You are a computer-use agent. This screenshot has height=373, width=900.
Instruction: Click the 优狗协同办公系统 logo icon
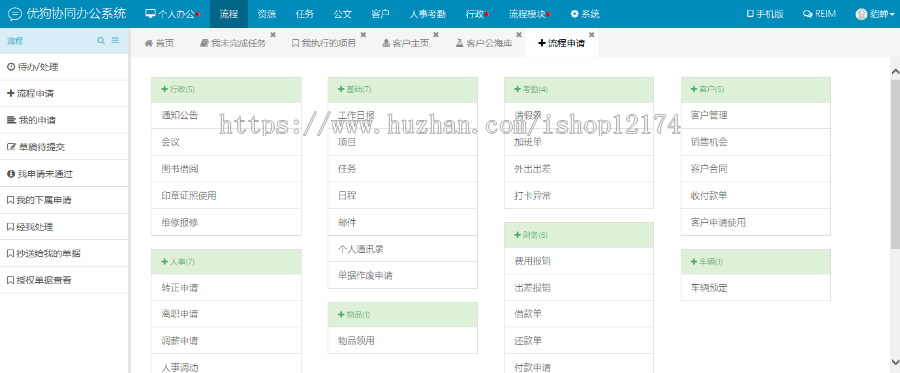[x=15, y=14]
